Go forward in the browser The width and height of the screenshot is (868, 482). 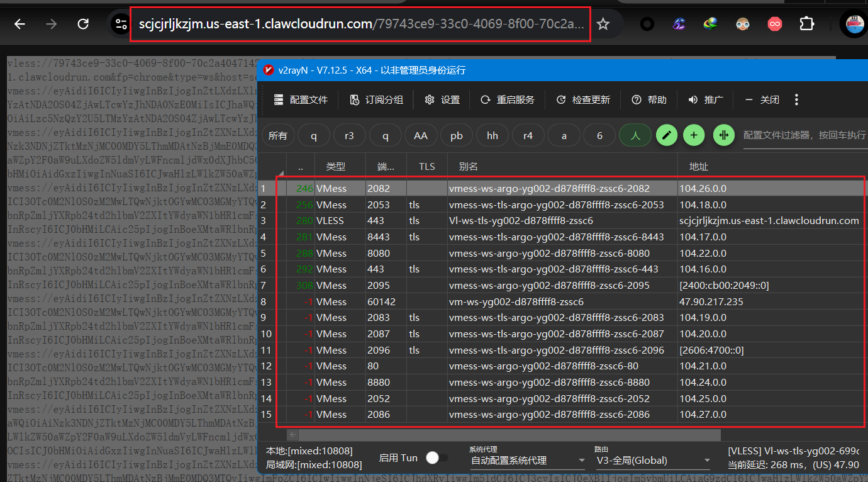pos(52,24)
